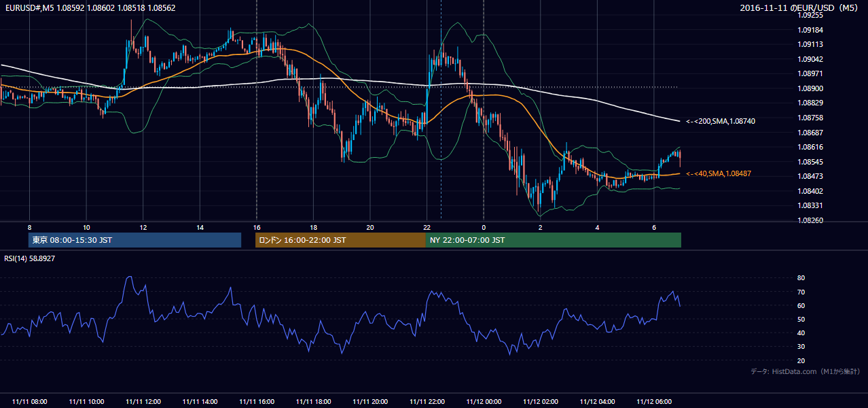Click the 11/12 00:00 time axis label
This screenshot has height=408, width=868.
(484, 402)
